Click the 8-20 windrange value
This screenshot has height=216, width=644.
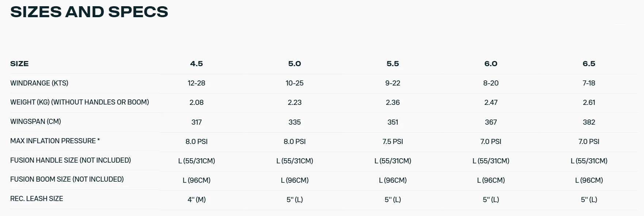point(491,83)
